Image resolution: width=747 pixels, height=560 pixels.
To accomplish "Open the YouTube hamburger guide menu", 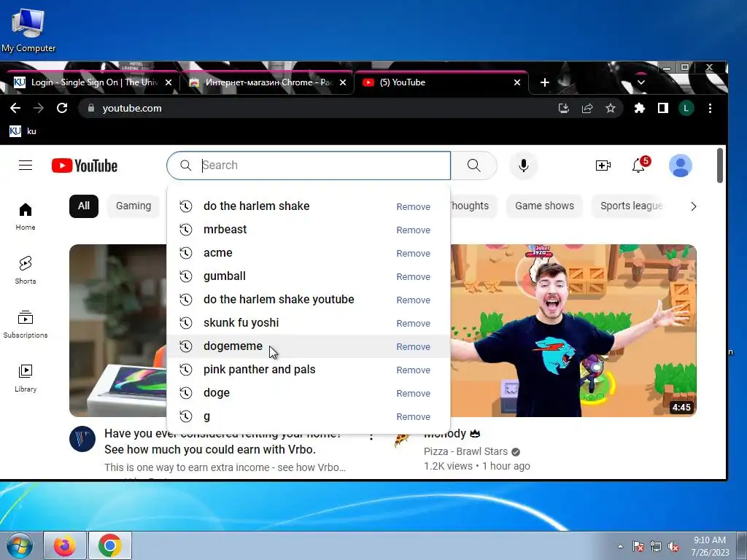I will point(26,166).
